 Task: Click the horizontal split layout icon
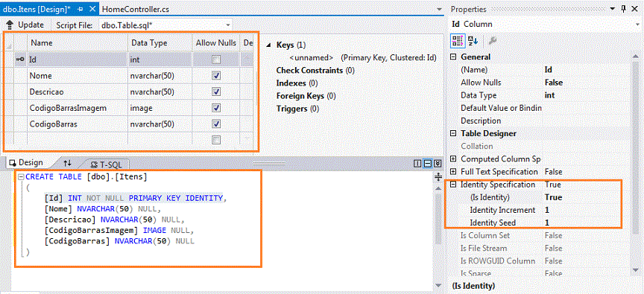click(428, 164)
